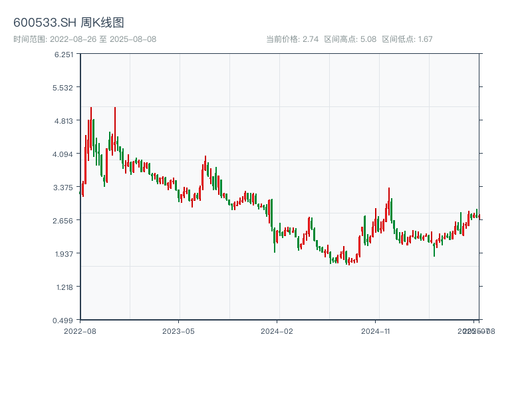The image size is (532, 399).
Task: Click the y-axis value 4.813
Action: tap(63, 121)
